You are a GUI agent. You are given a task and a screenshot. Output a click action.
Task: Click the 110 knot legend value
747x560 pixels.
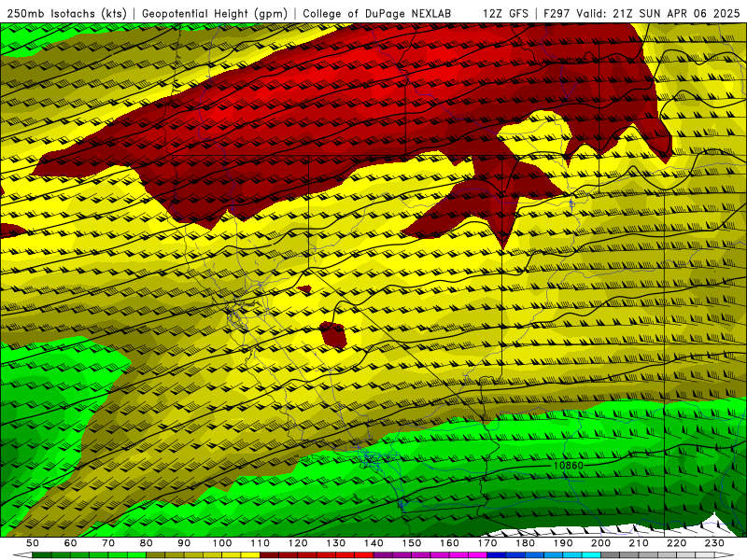260,543
